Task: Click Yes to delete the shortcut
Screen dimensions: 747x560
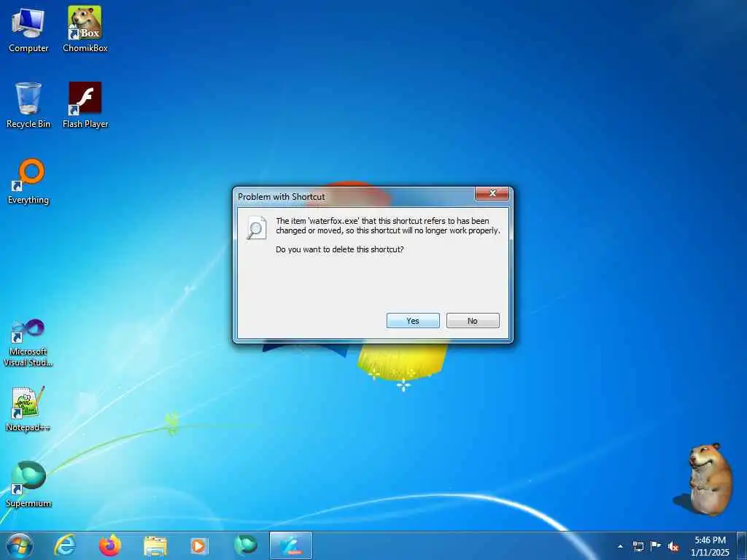Action: pyautogui.click(x=413, y=321)
